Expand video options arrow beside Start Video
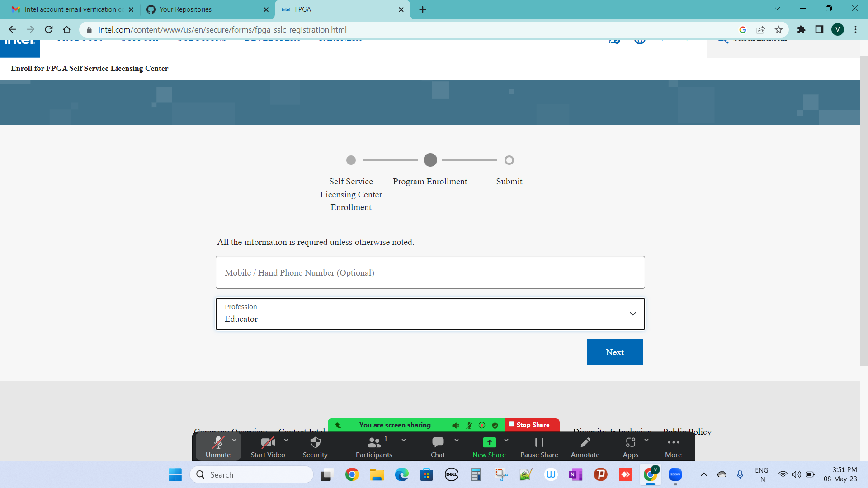Image resolution: width=868 pixels, height=488 pixels. tap(286, 440)
